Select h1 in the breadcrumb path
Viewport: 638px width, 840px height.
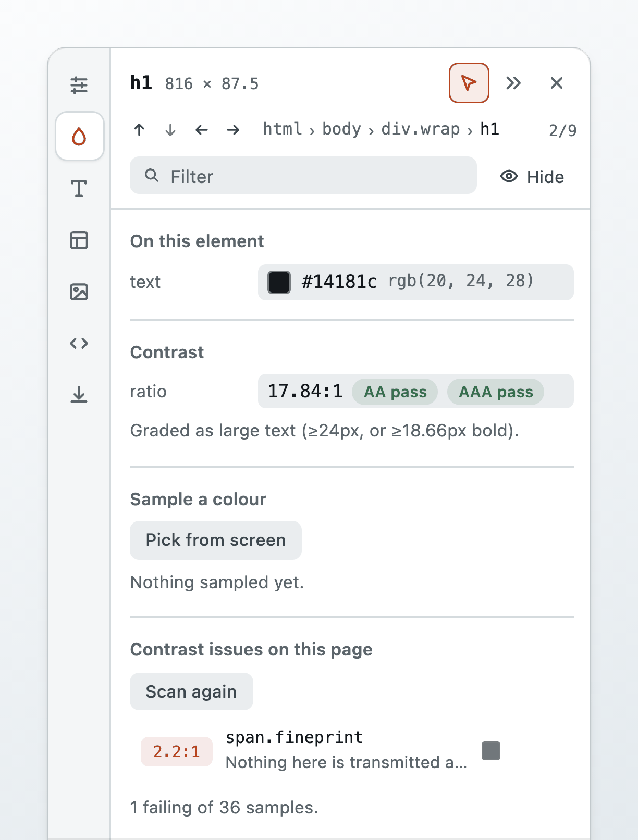(x=490, y=129)
